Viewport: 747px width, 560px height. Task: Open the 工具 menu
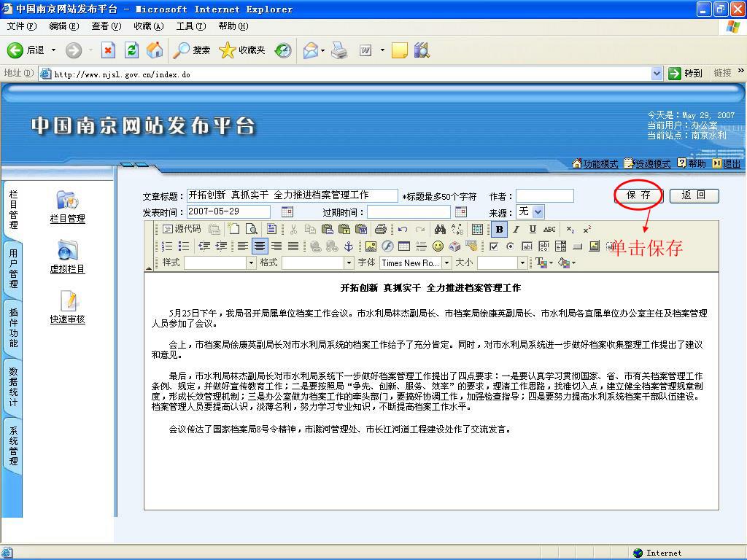pos(191,26)
